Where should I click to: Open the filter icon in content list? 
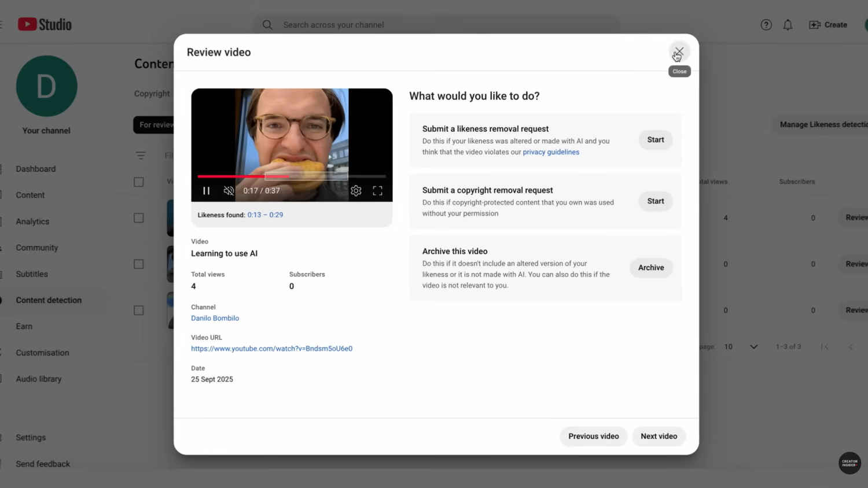coord(141,156)
